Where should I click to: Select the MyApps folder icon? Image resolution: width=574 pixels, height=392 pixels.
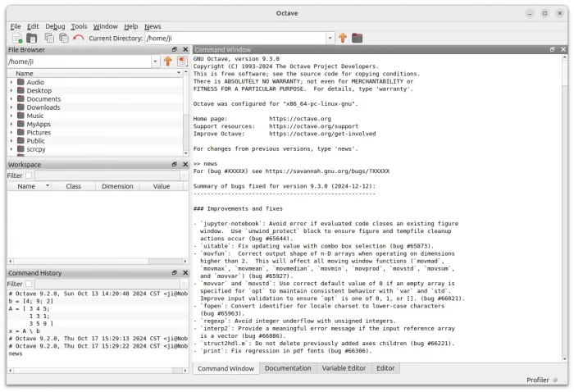(20, 124)
